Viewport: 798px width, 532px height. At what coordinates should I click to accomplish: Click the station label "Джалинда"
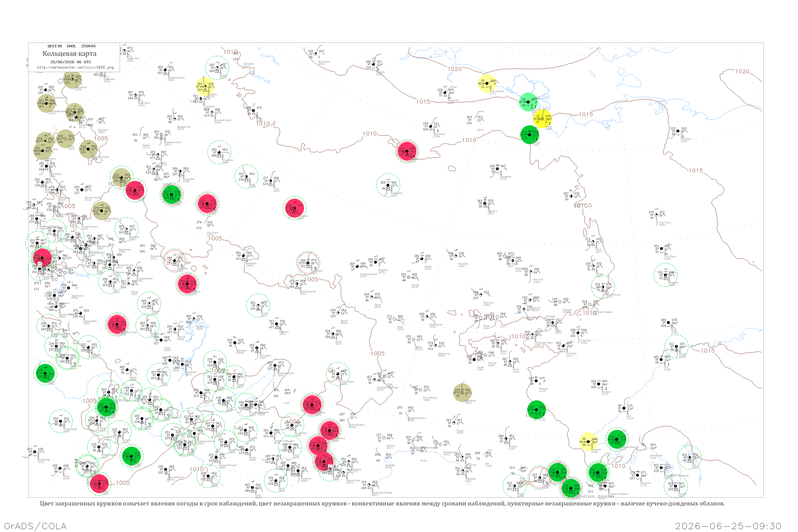[x=439, y=134]
